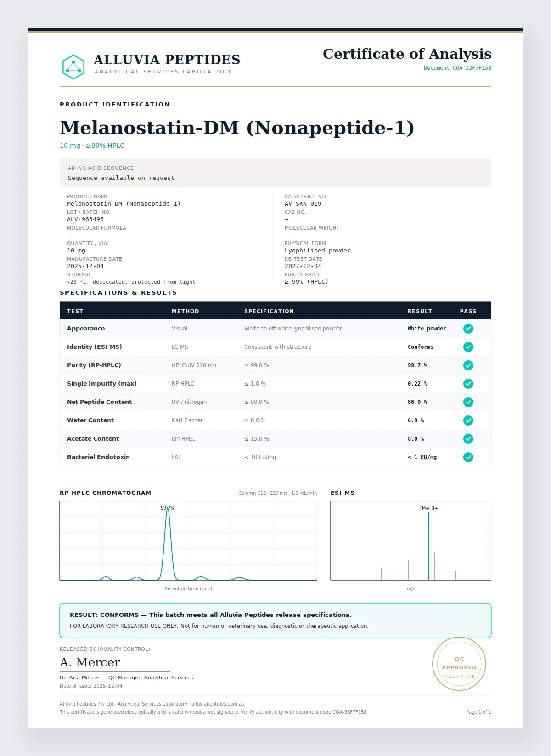
Task: Click the pass checkmark for Purity (RP-HPLC)
Action: 468,365
